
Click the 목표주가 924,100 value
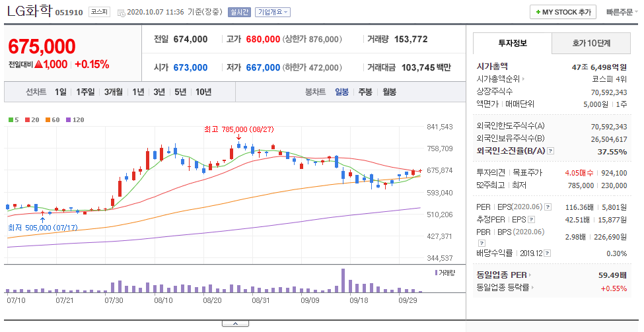coord(614,173)
